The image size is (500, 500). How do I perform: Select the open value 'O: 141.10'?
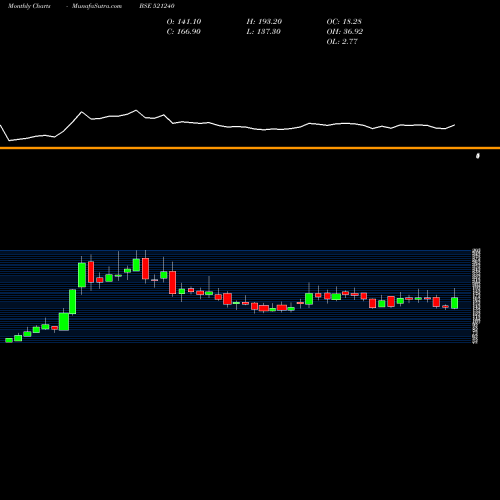tap(184, 22)
